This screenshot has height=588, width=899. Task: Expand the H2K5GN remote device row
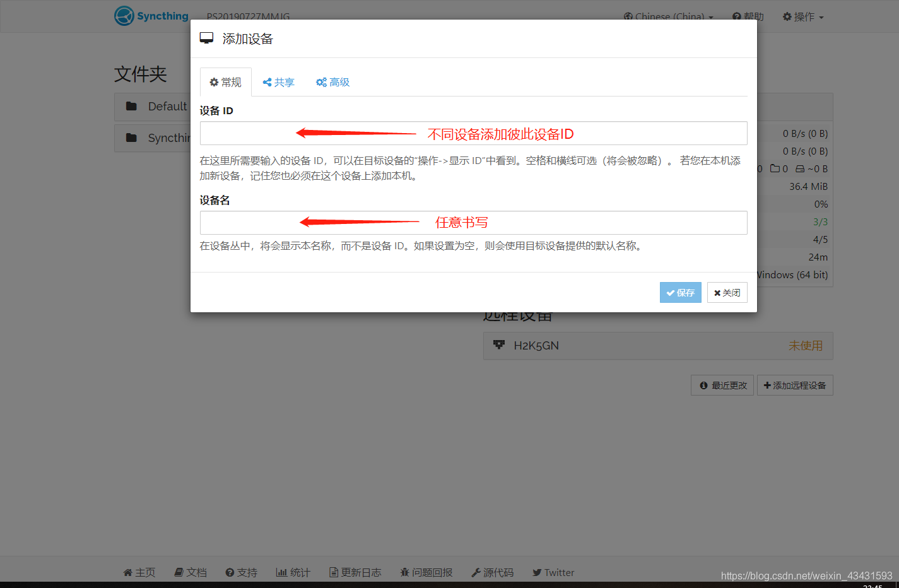658,346
